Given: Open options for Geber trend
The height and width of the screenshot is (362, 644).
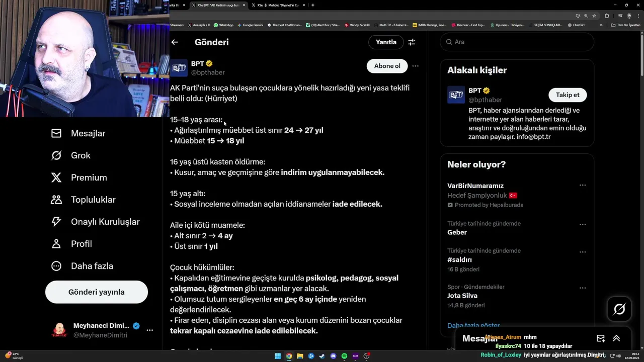Looking at the screenshot, I should (x=583, y=225).
